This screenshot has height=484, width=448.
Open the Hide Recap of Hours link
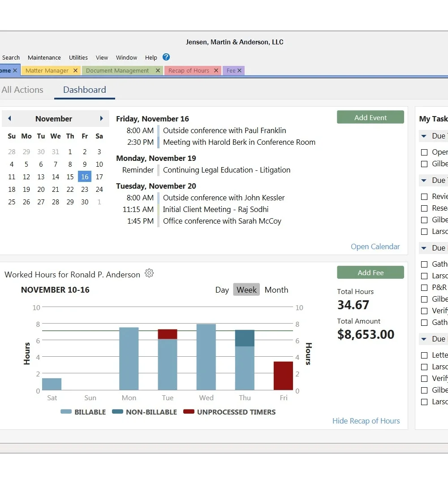click(366, 421)
